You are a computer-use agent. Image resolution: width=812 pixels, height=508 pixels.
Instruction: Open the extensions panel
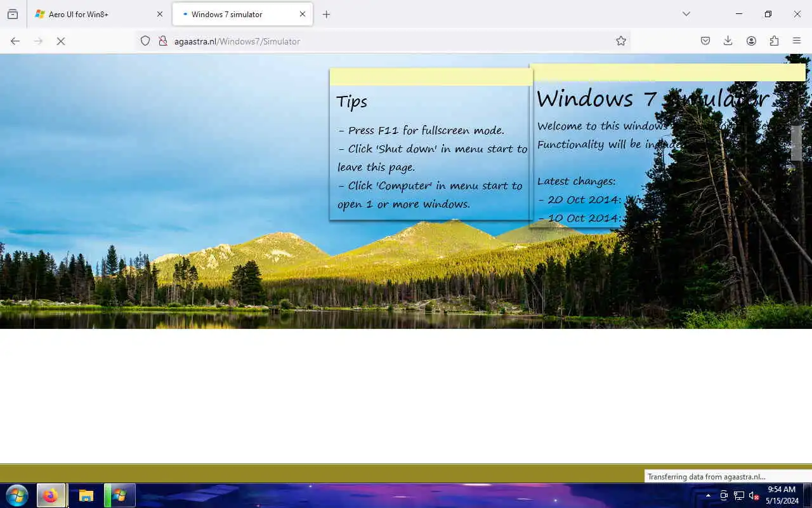[774, 41]
